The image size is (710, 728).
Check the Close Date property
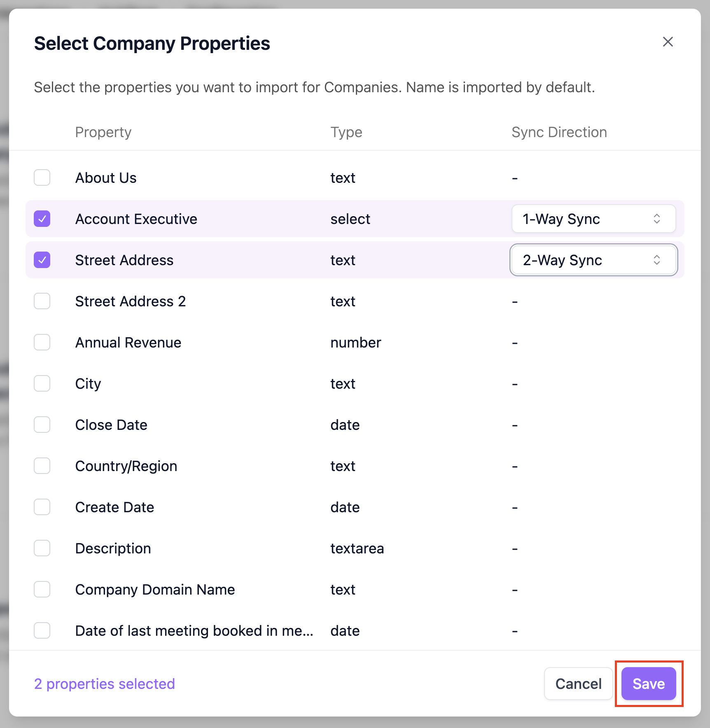(42, 425)
